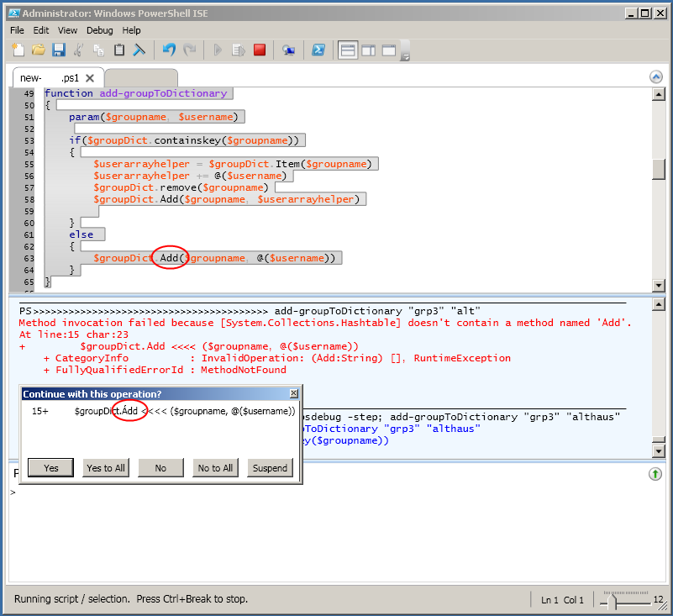Show script pane on the right layout icon
Screen dimensions: 673x616
pyautogui.click(x=368, y=50)
